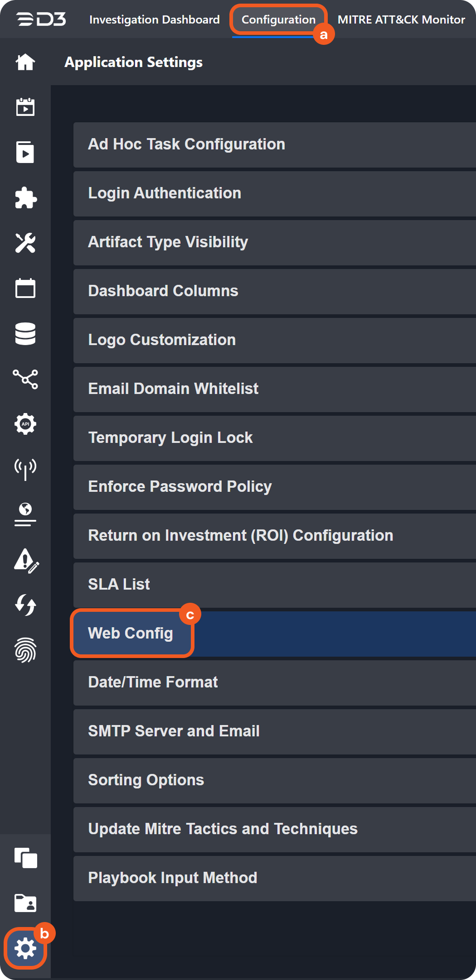Image resolution: width=476 pixels, height=980 pixels.
Task: Open SMTP Server and Email settings
Action: (x=174, y=731)
